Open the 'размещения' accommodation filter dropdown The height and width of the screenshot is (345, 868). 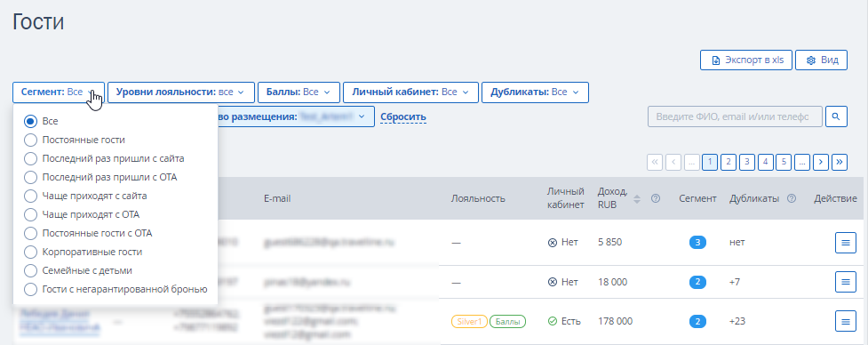pos(296,116)
